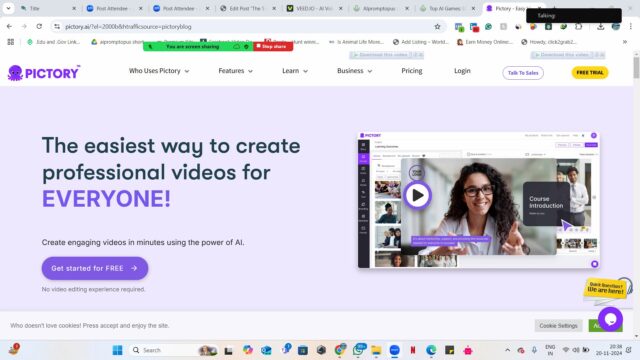The width and height of the screenshot is (640, 360).
Task: Expand the Learn dropdown
Action: (x=295, y=71)
